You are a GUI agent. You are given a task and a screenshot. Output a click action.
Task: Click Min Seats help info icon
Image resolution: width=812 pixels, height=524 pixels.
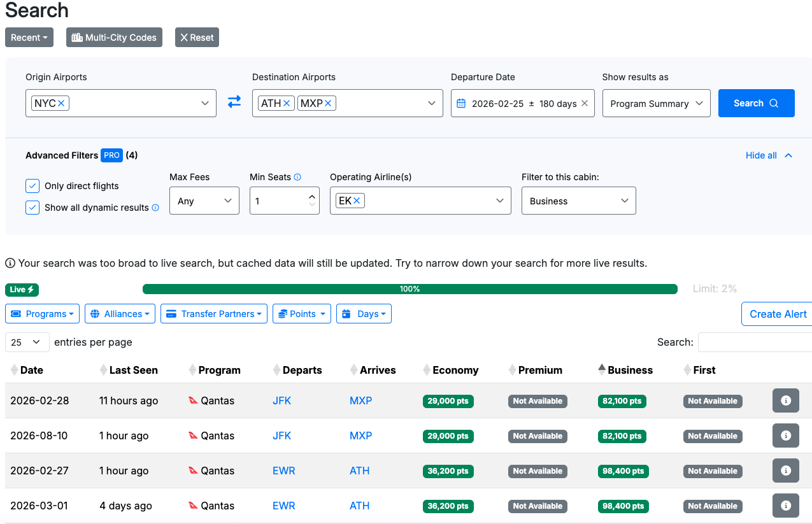point(297,177)
